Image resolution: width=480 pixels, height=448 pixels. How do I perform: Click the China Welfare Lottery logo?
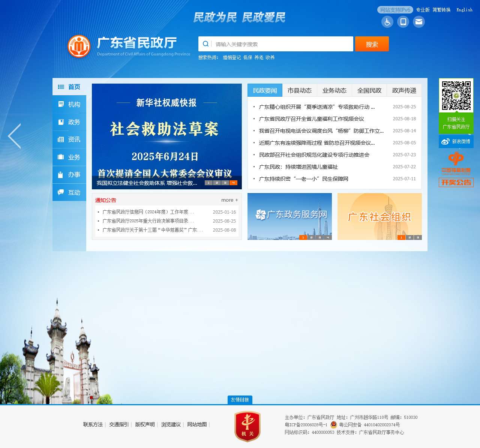[x=456, y=162]
